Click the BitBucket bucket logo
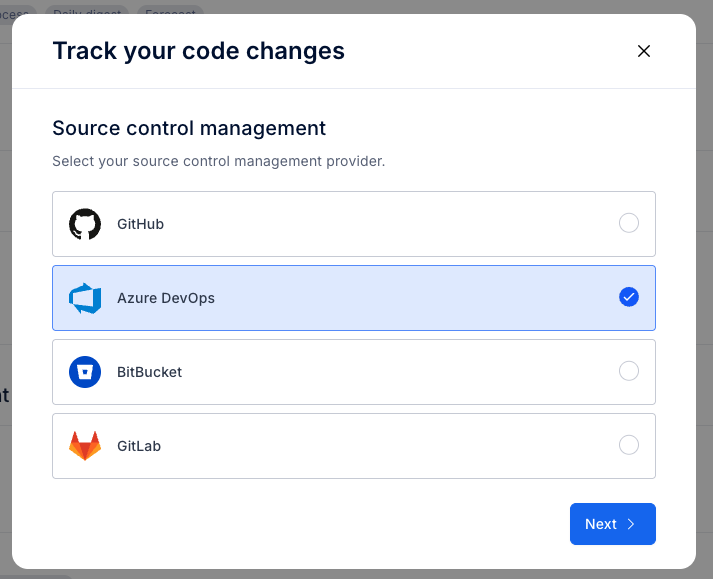Viewport: 713px width, 579px height. [85, 372]
